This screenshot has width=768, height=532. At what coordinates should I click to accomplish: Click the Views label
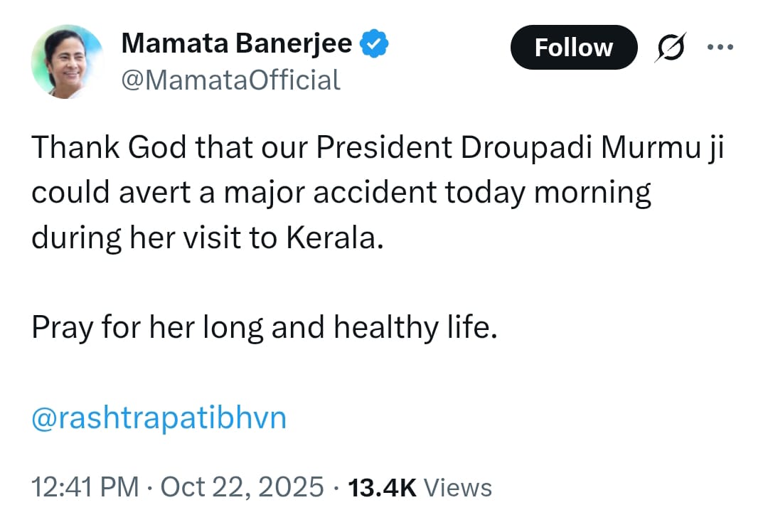[x=457, y=488]
